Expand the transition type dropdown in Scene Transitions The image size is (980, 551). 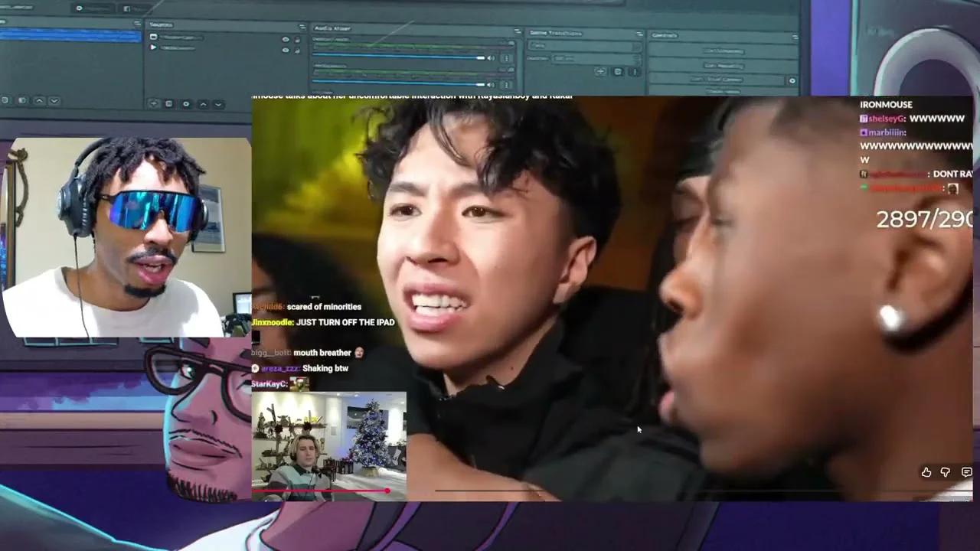584,47
